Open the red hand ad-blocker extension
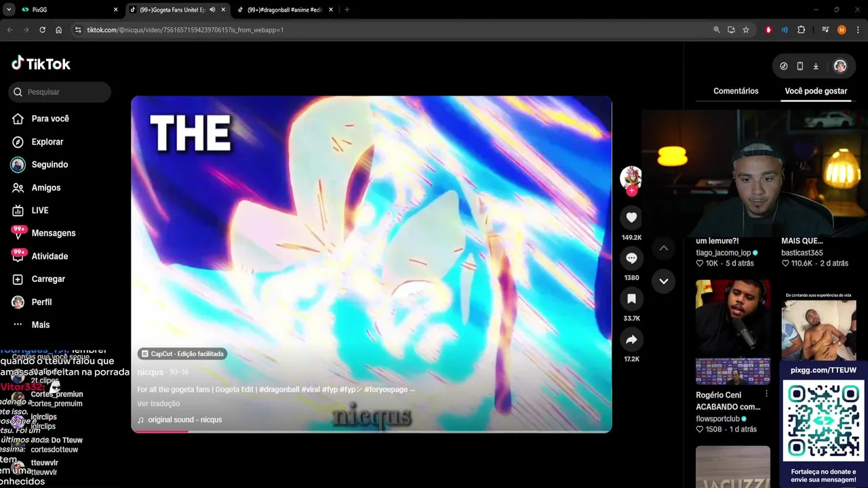This screenshot has height=488, width=868. pos(768,30)
